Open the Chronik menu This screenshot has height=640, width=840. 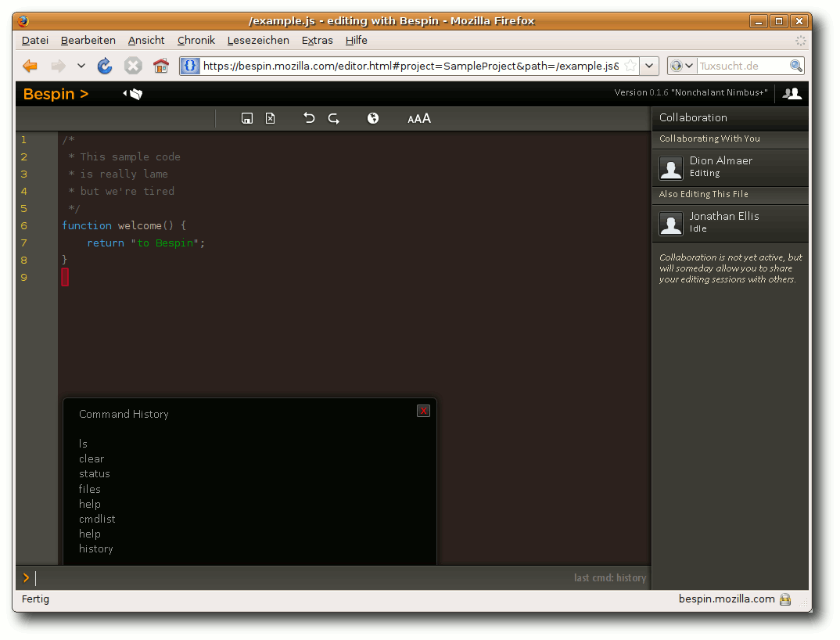tap(196, 40)
